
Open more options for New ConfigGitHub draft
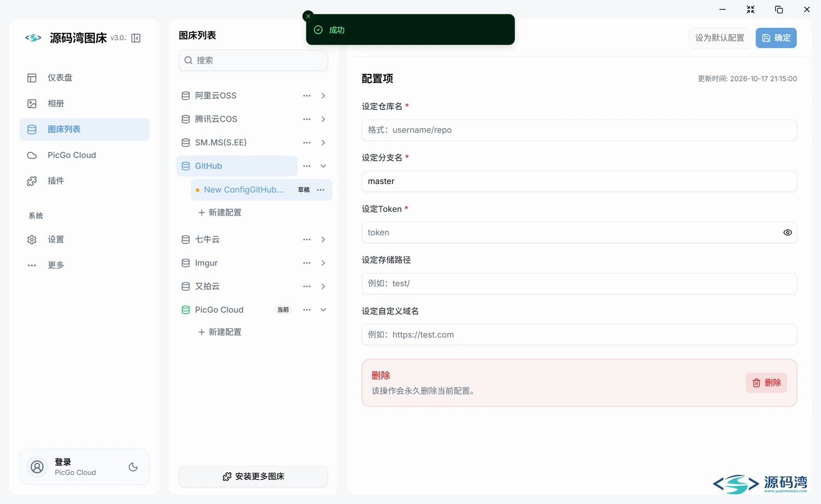click(321, 190)
